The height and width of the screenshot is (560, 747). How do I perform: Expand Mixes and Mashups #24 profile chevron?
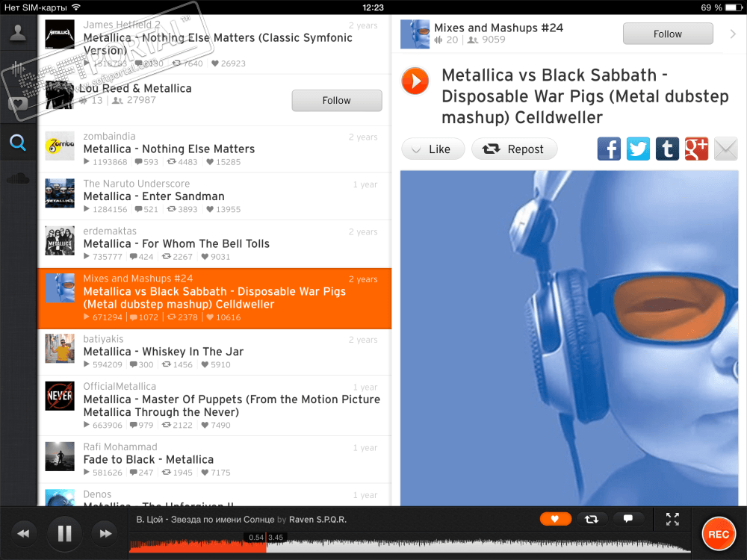click(733, 34)
